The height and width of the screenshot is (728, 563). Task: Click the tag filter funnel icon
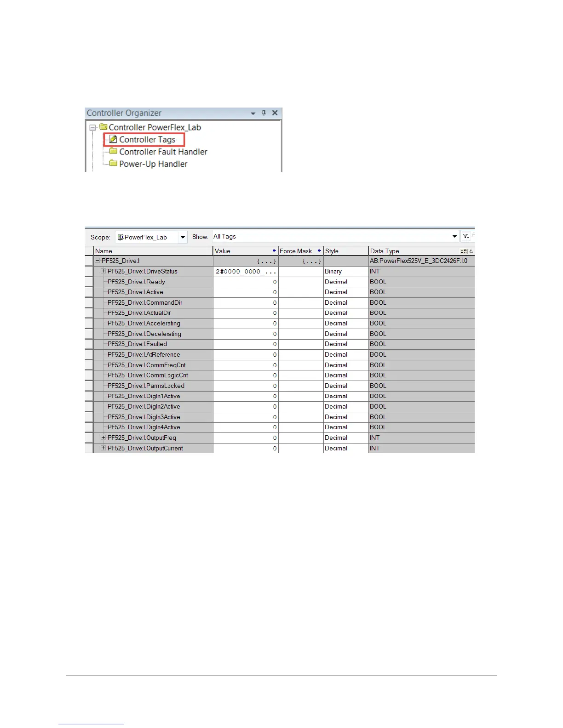point(466,237)
